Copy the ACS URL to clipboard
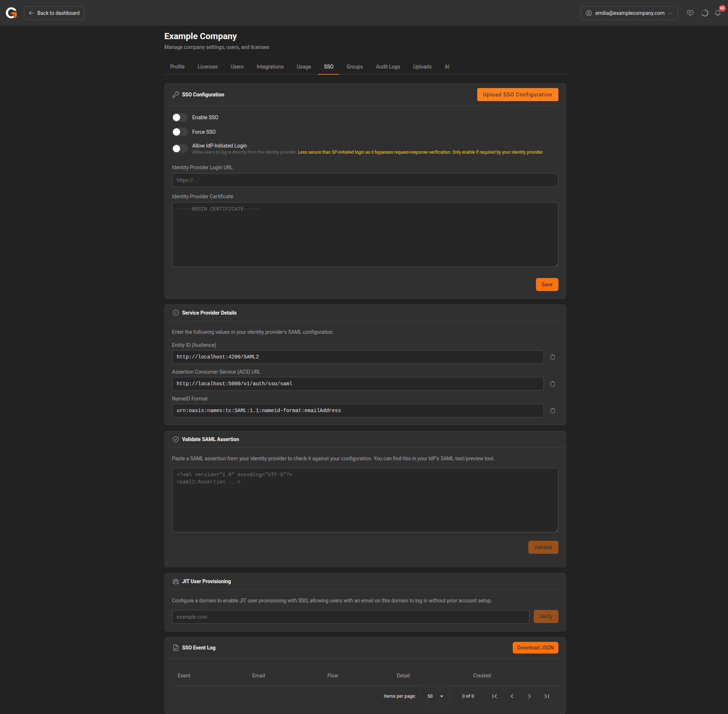728x714 pixels. [x=552, y=383]
